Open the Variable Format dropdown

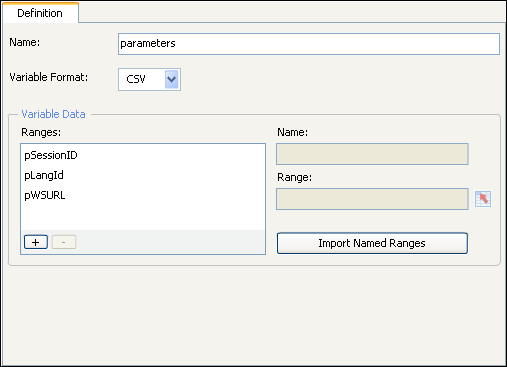pyautogui.click(x=149, y=79)
